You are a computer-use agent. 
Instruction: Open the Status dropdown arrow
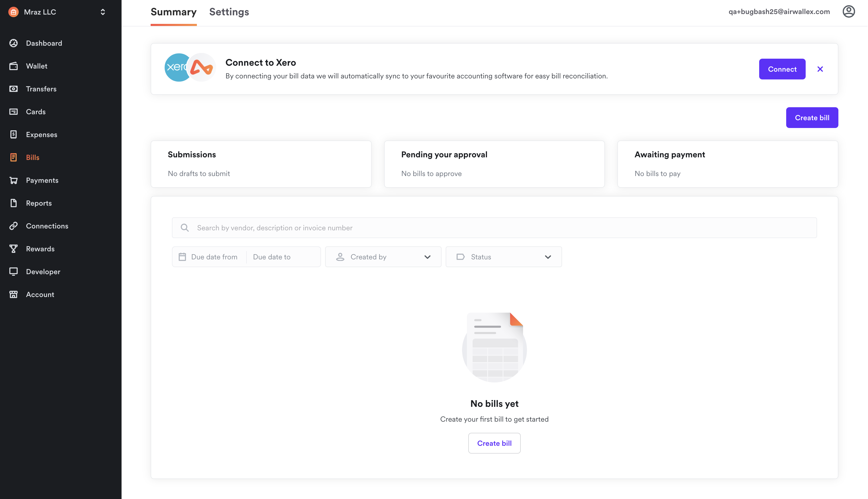coord(548,257)
